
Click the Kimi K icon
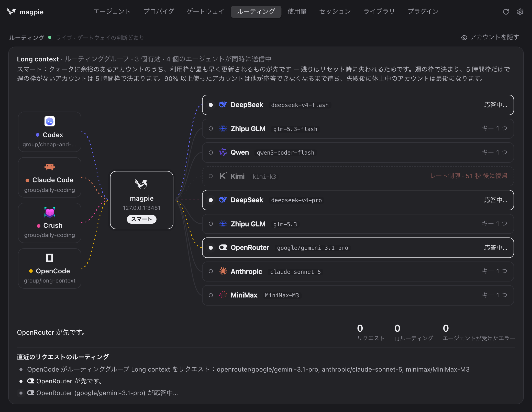223,176
